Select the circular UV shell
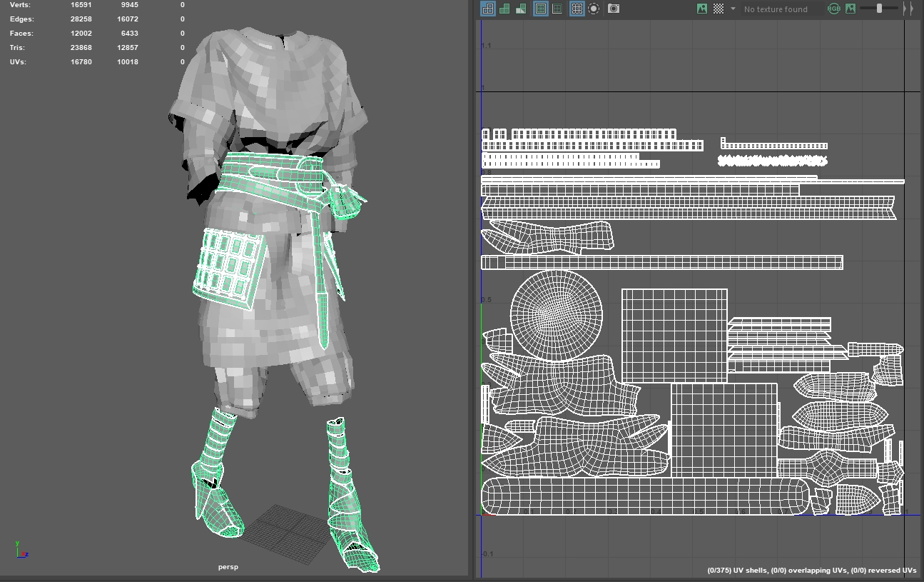The height and width of the screenshot is (582, 924). coord(557,316)
